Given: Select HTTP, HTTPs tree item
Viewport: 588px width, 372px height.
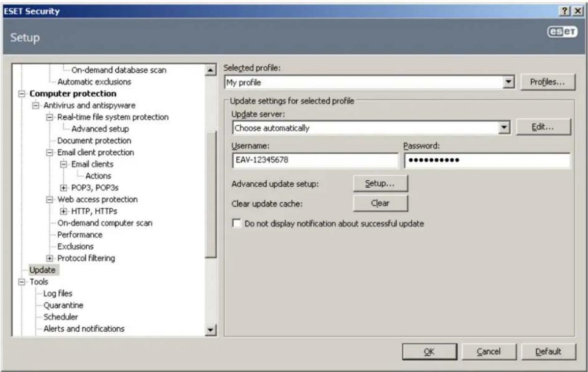Looking at the screenshot, I should click(x=94, y=211).
